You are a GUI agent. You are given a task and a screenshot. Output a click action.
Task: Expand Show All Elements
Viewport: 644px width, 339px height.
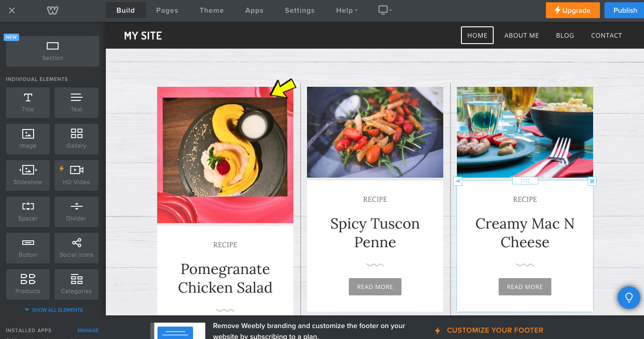pyautogui.click(x=54, y=310)
